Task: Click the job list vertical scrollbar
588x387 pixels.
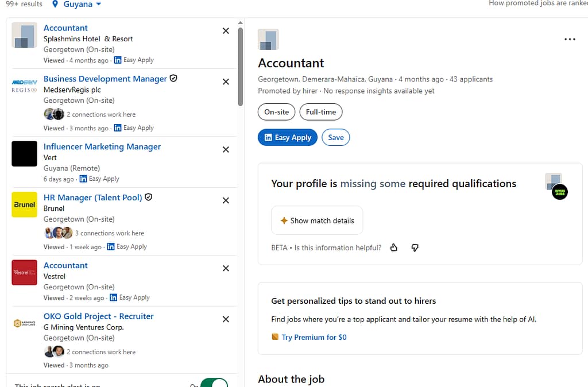Action: point(241,66)
